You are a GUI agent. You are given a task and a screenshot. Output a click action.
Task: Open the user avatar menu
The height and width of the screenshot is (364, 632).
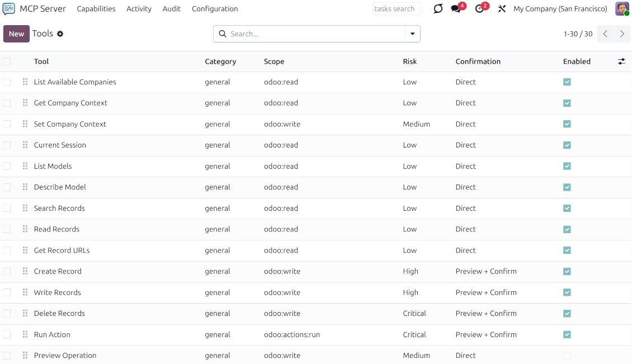click(622, 8)
